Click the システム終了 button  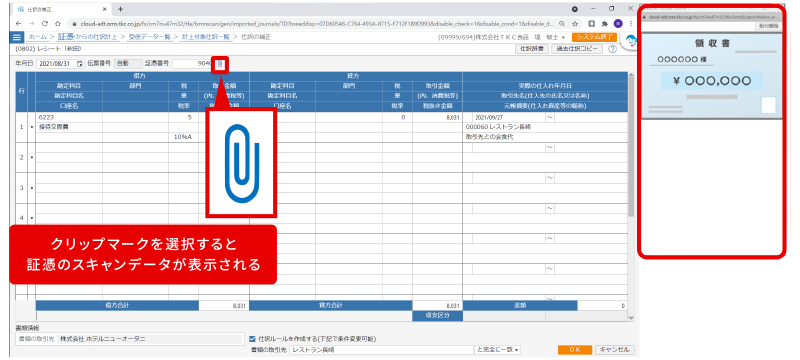(594, 37)
